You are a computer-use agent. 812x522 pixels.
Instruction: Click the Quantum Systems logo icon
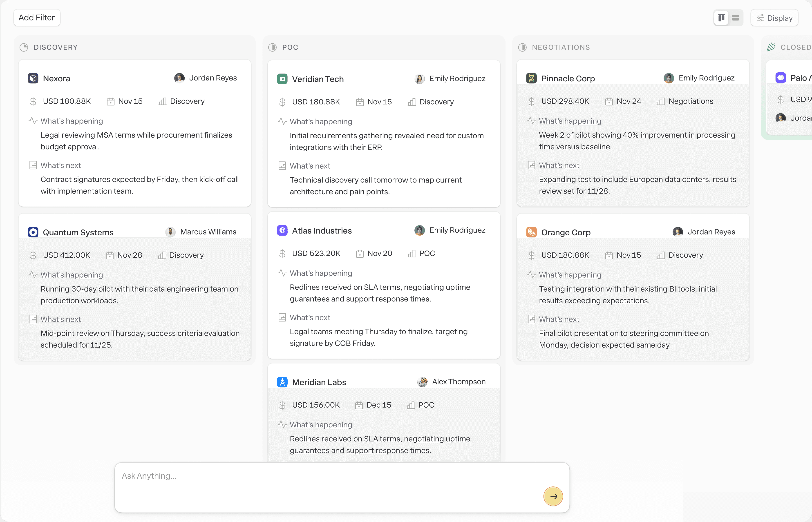pos(33,232)
